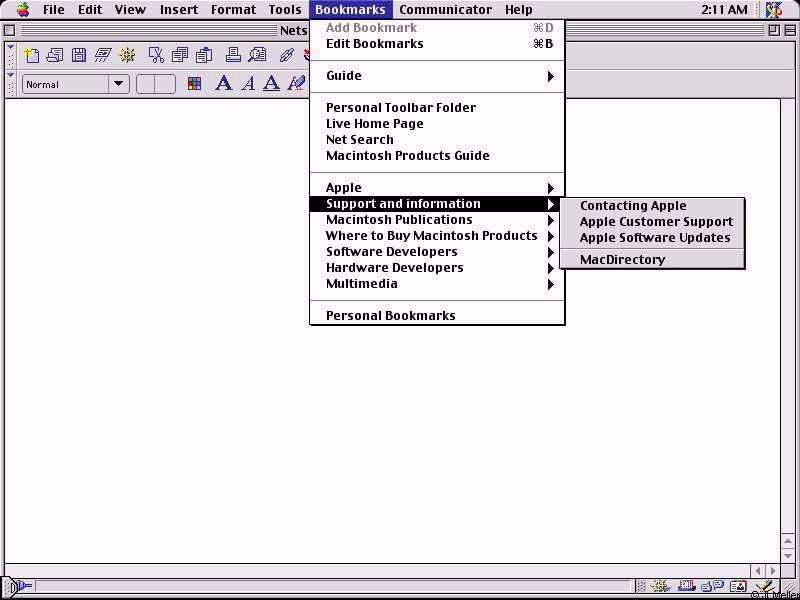Select Personal Toolbar Folder bookmark
Viewport: 800px width, 600px height.
437,108
